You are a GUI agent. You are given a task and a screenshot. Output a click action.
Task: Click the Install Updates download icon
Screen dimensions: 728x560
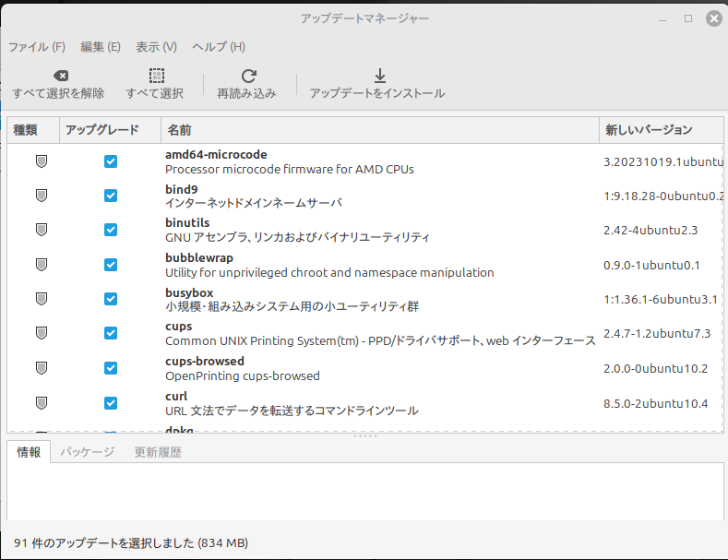click(377, 76)
